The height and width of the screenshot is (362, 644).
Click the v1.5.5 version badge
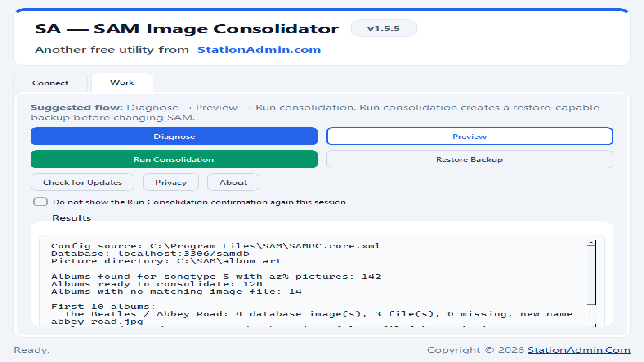pos(384,28)
